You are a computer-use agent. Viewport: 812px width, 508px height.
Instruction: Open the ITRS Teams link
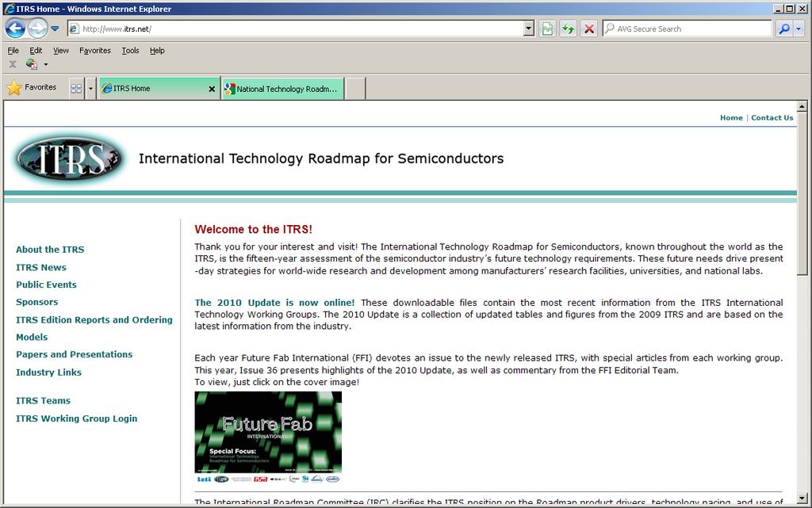click(43, 400)
